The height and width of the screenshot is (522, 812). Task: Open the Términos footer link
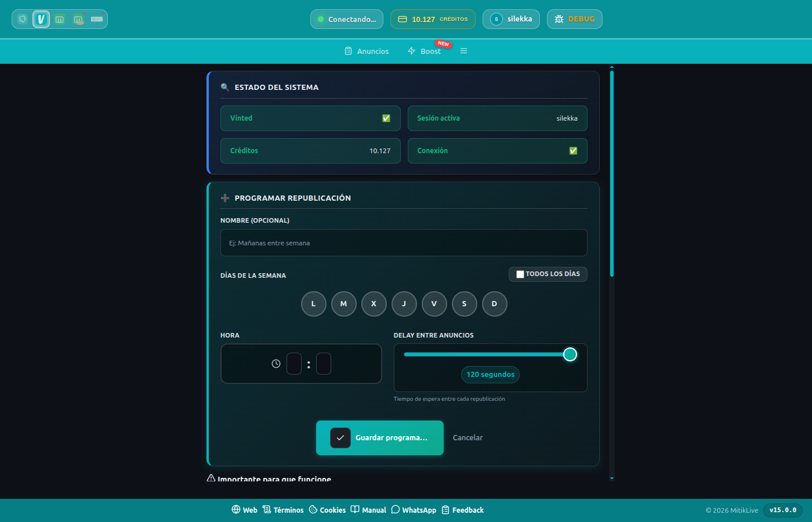[283, 510]
